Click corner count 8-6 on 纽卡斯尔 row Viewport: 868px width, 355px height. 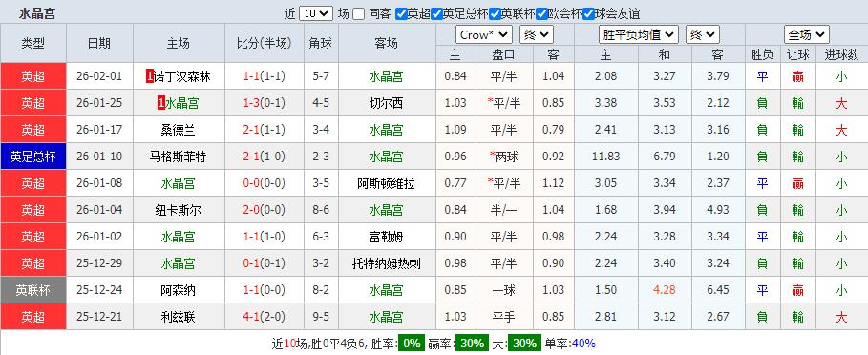321,210
